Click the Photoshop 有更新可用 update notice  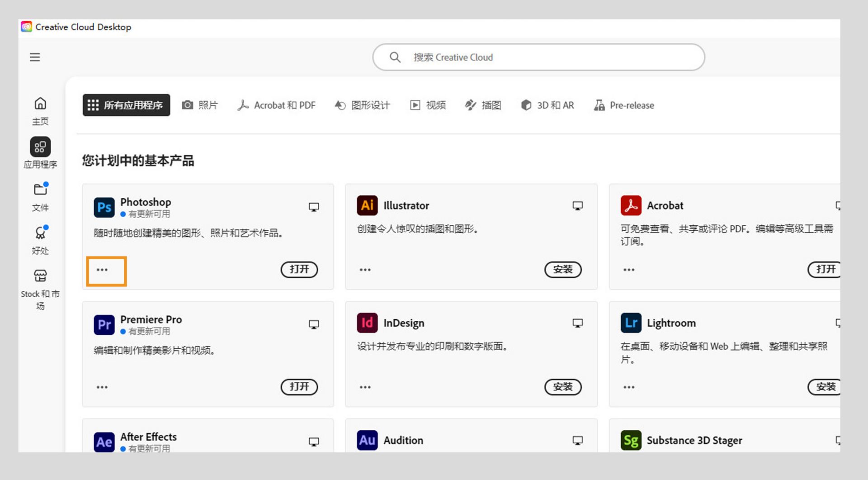146,214
